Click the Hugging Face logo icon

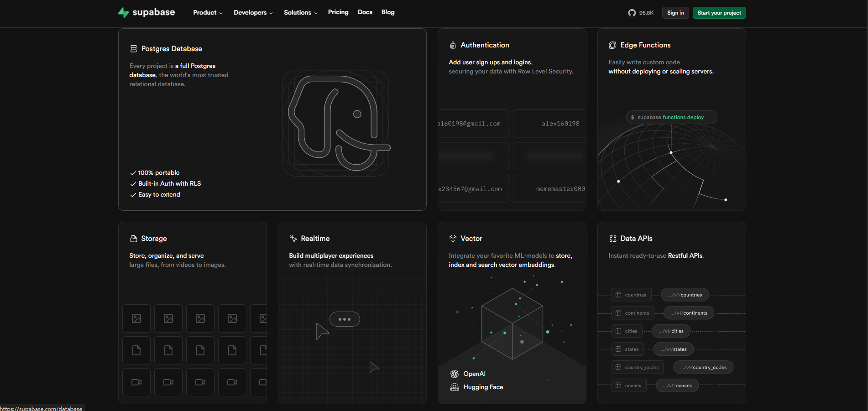pos(455,387)
